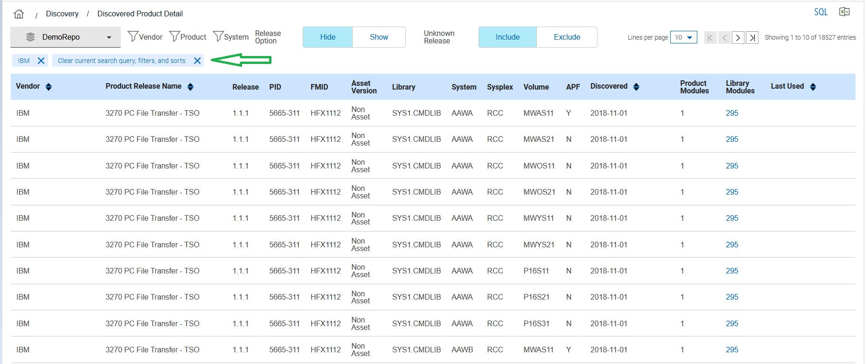
Task: Sort table by Discovered date
Action: pos(636,87)
